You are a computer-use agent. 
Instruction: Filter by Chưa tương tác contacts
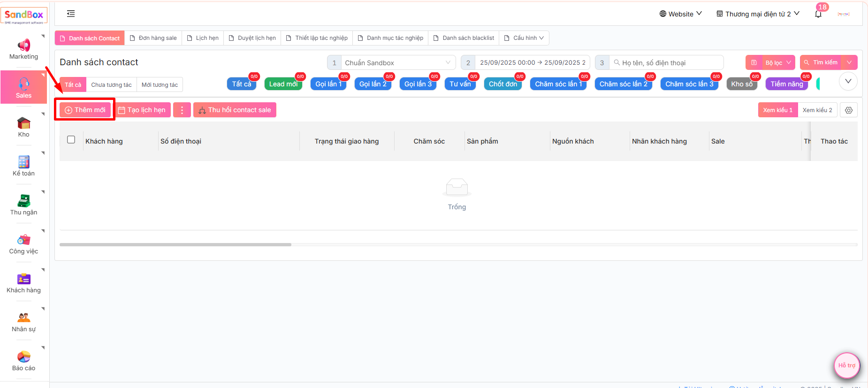(x=111, y=85)
